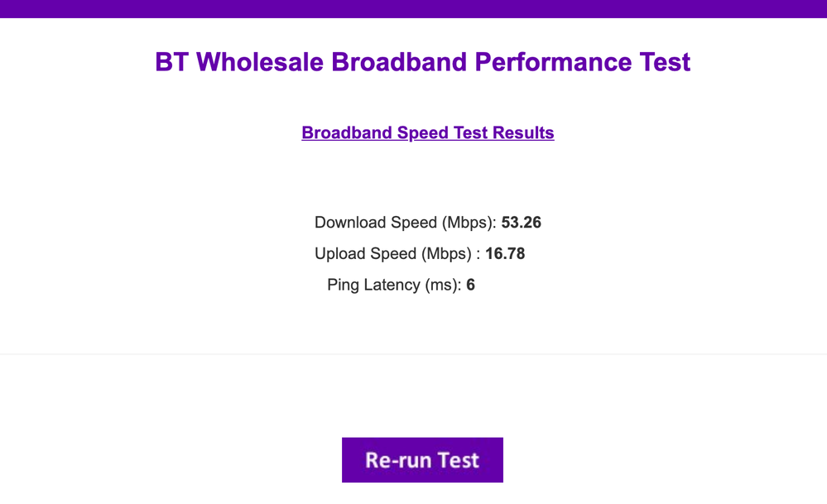
Task: Click 'BT' at the start of the heading
Action: pyautogui.click(x=171, y=62)
